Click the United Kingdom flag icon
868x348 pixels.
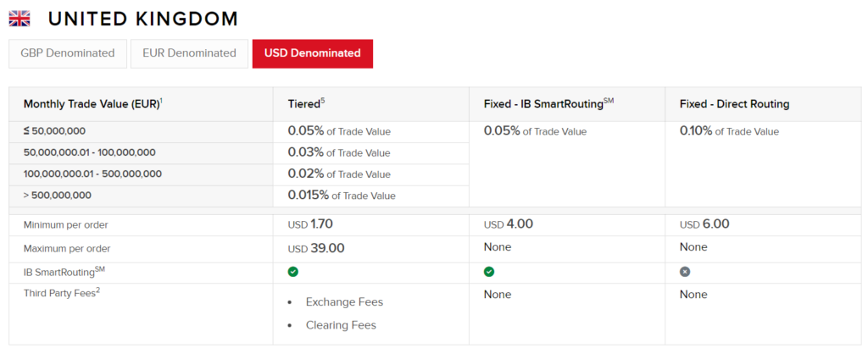(x=19, y=19)
